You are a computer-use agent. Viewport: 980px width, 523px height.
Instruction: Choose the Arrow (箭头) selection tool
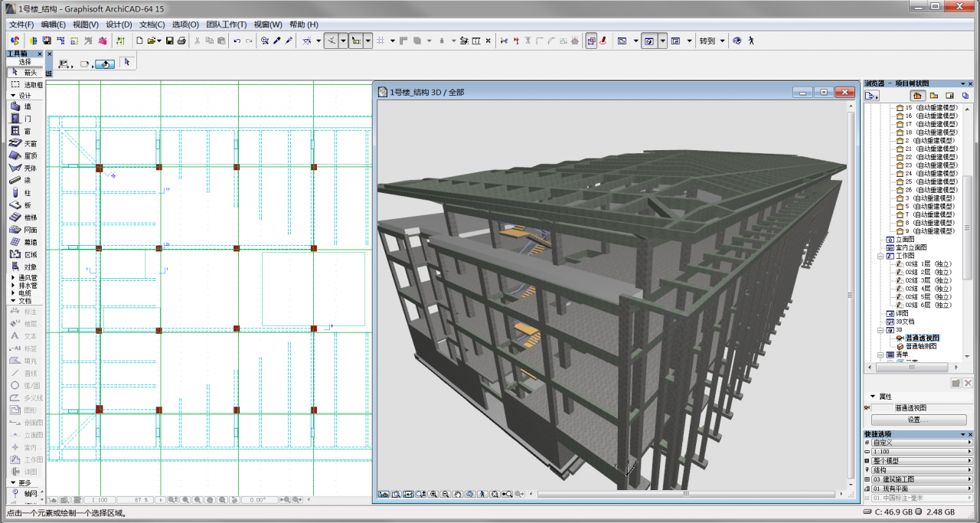click(x=24, y=72)
